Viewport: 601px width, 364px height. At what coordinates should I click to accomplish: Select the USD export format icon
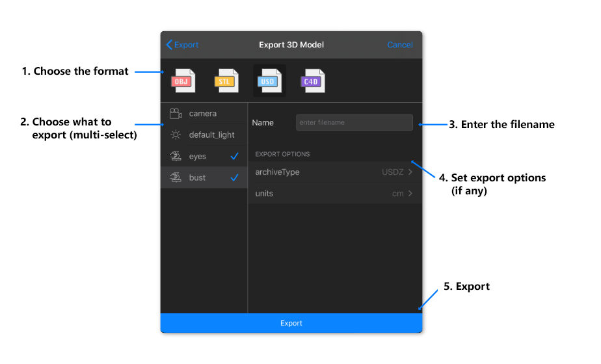(x=270, y=81)
